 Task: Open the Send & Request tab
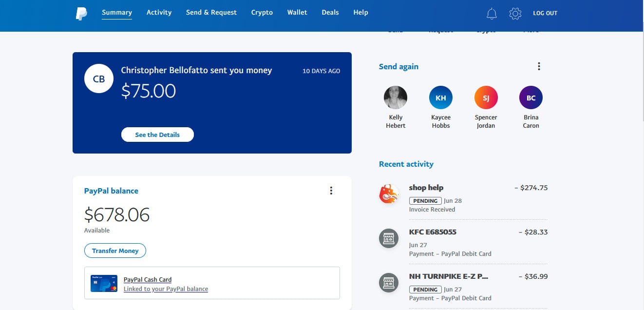211,12
